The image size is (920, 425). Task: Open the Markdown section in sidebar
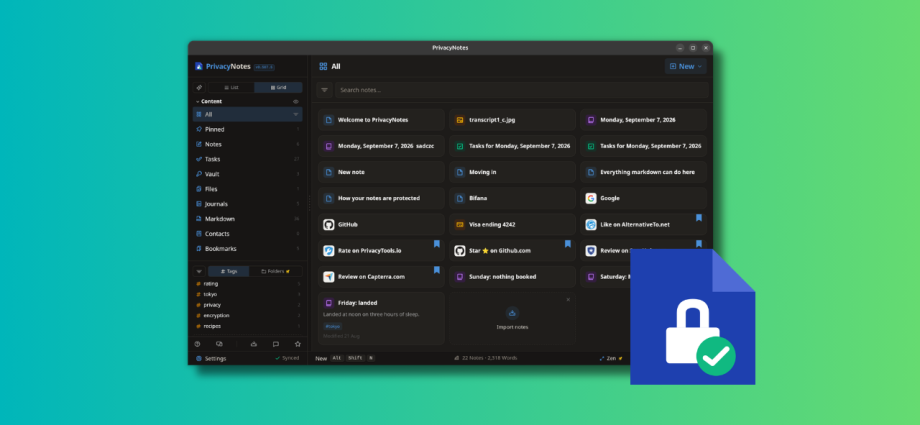tap(248, 218)
